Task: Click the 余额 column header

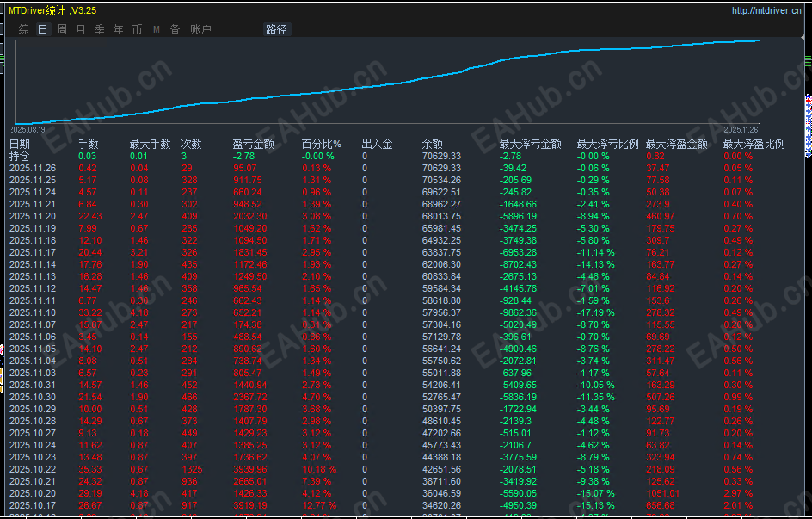Action: (432, 144)
